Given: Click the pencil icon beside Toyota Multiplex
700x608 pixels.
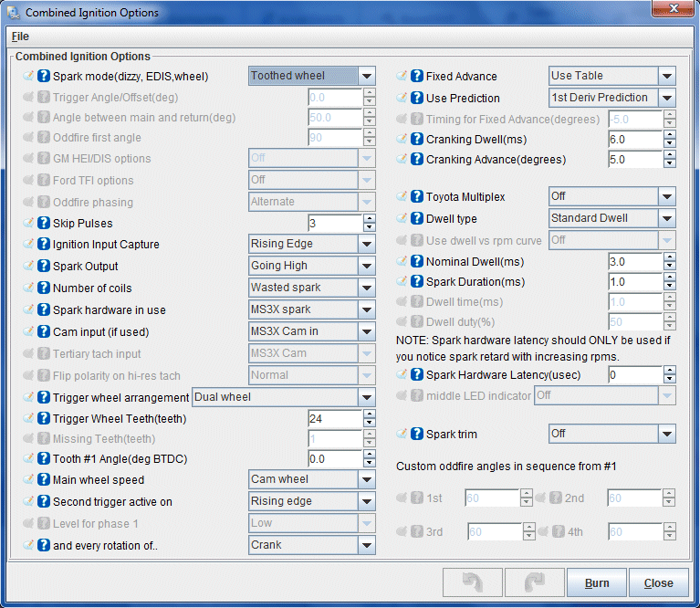Looking at the screenshot, I should 402,197.
